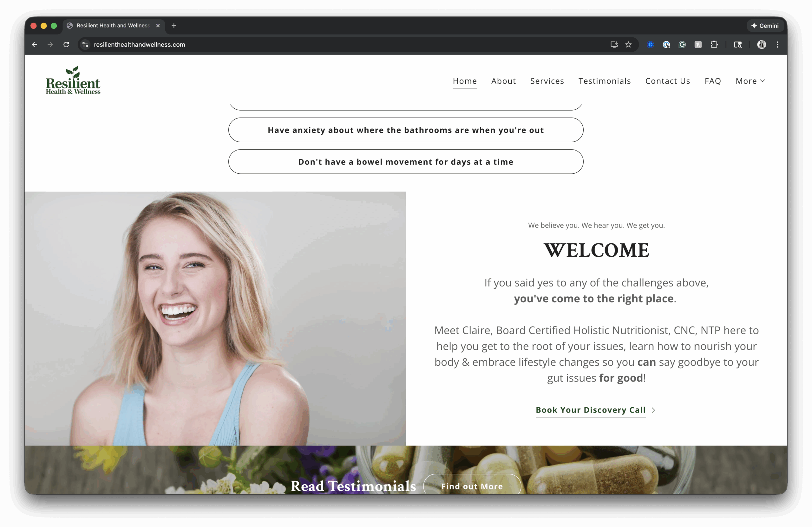The height and width of the screenshot is (527, 812).
Task: Open the Grammarly extension icon
Action: coord(682,45)
